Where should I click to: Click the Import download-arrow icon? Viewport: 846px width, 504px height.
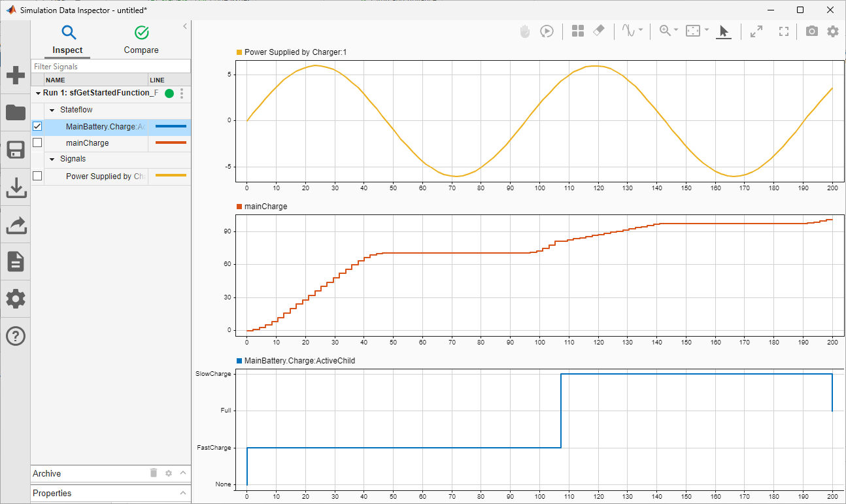pyautogui.click(x=15, y=188)
